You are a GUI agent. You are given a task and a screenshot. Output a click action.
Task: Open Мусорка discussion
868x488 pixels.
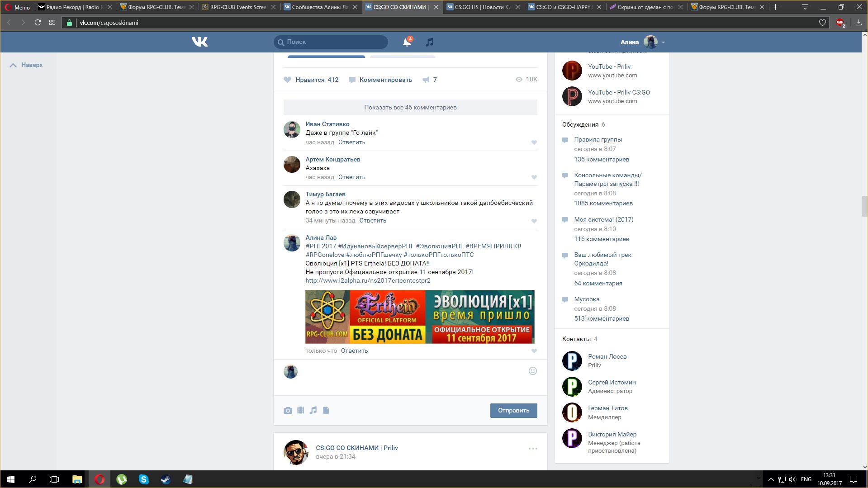587,299
